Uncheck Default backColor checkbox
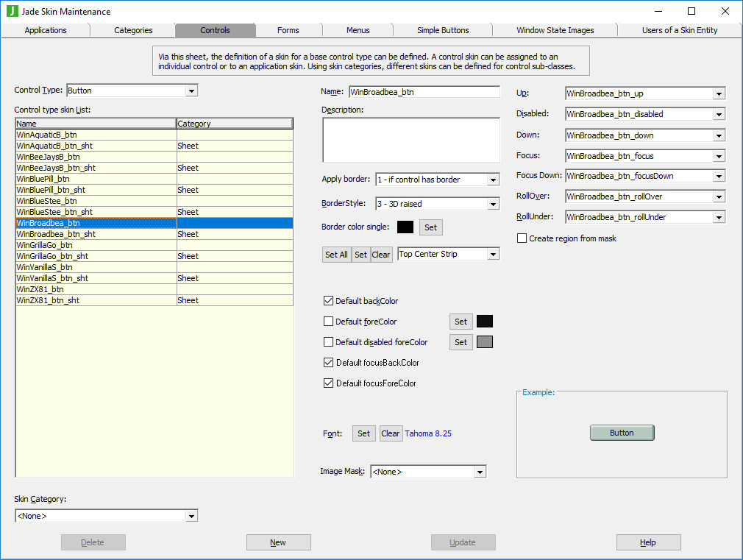Screen dimensions: 743x560 [329, 301]
